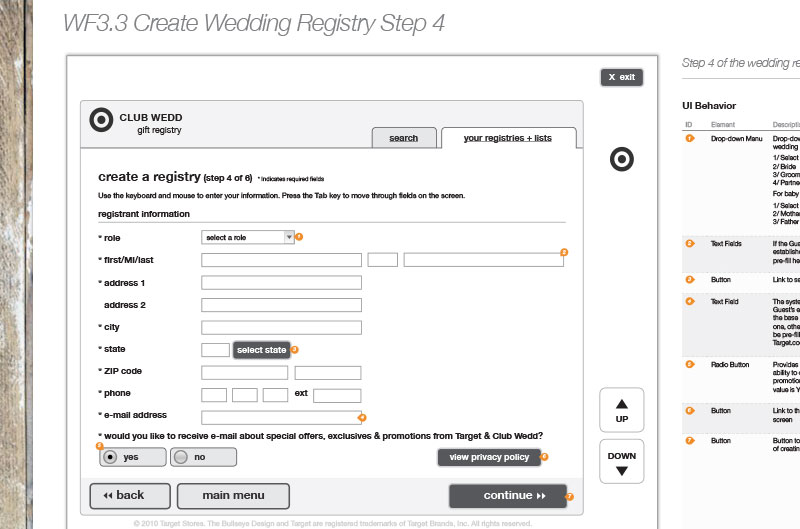The width and height of the screenshot is (800, 529).
Task: Click the phone area code field
Action: click(x=214, y=395)
